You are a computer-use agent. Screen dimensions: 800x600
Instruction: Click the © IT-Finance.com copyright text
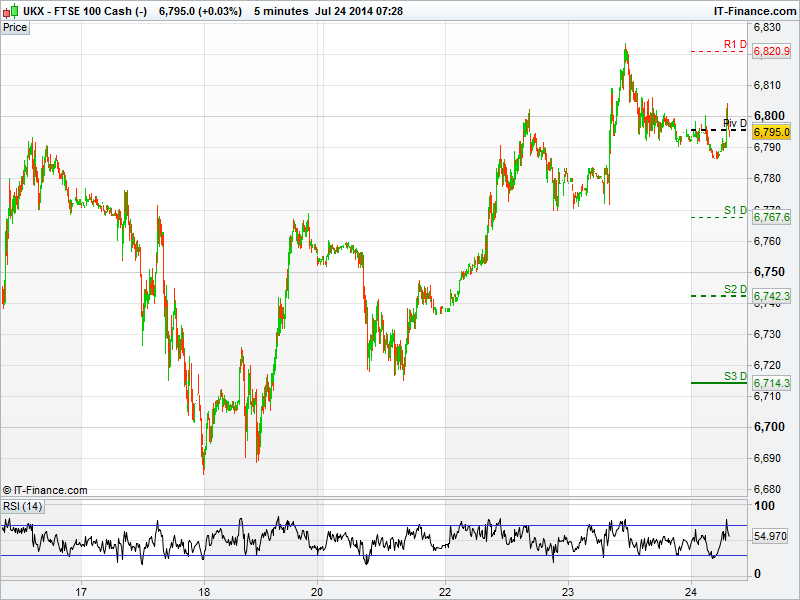pyautogui.click(x=45, y=490)
